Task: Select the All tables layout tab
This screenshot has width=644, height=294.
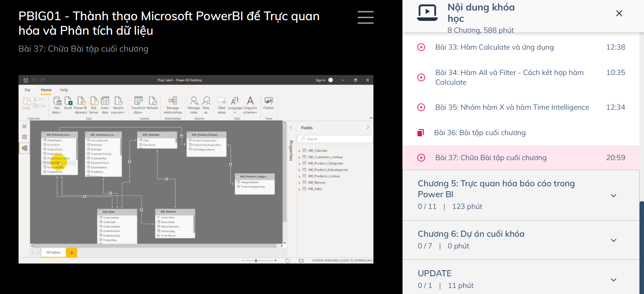Action: tap(54, 252)
